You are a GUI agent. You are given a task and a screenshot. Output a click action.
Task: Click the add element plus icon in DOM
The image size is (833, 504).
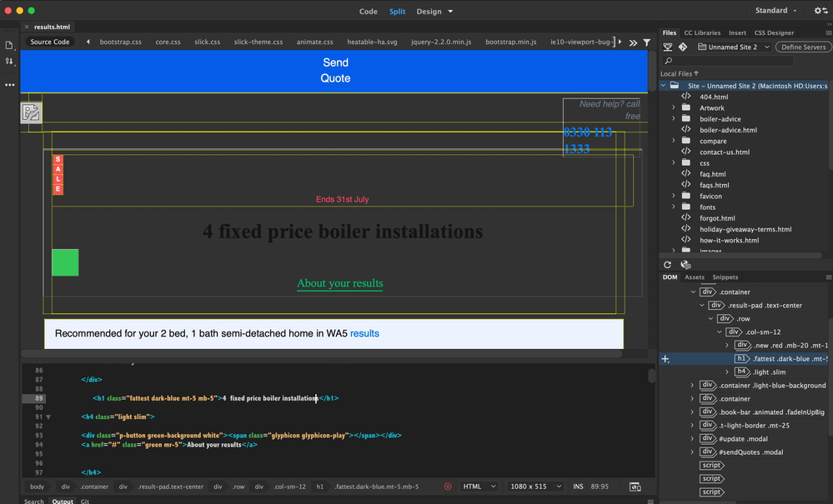tap(665, 359)
